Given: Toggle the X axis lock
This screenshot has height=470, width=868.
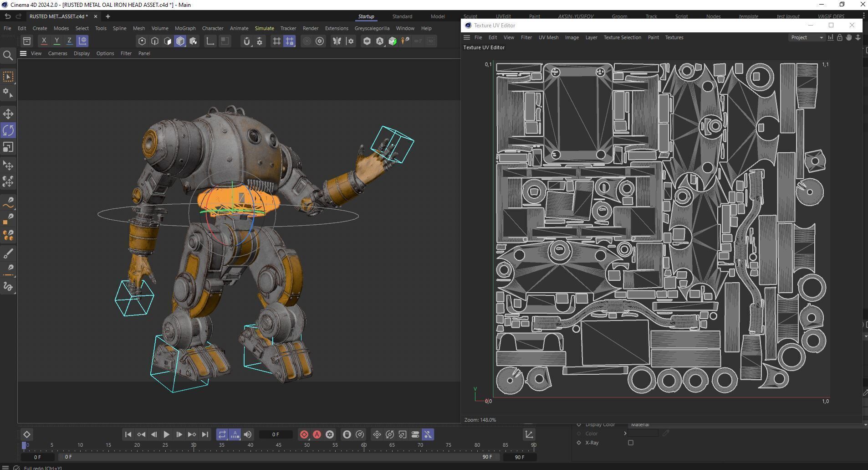Looking at the screenshot, I should point(44,41).
